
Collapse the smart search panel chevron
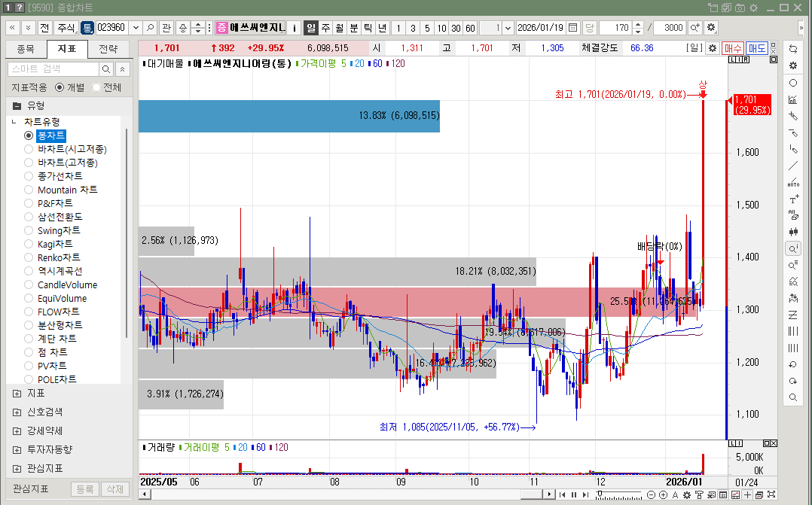click(122, 68)
